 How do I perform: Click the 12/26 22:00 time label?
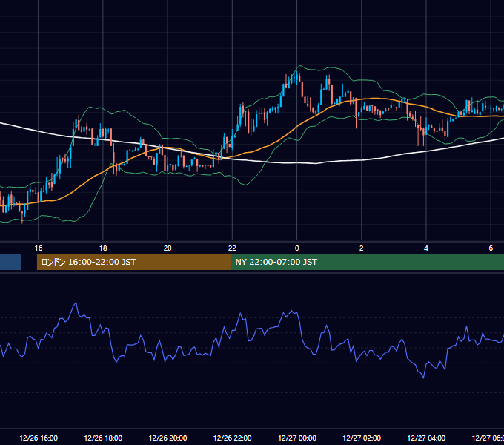tap(233, 438)
